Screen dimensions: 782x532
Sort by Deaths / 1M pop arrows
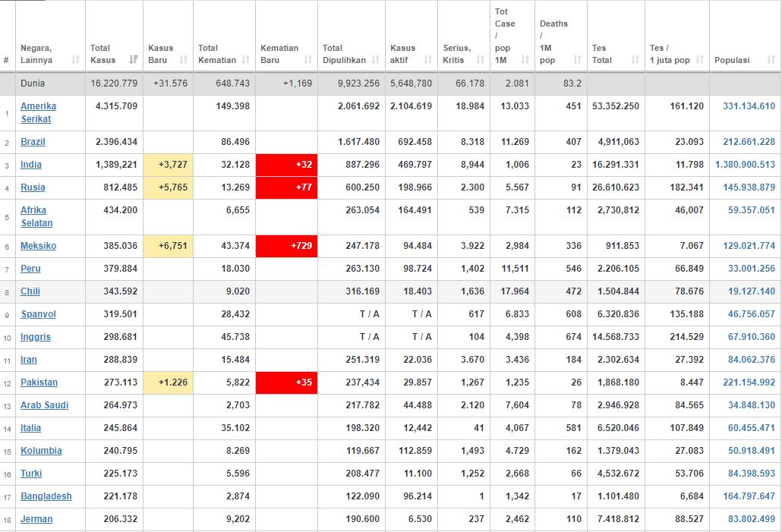pyautogui.click(x=578, y=60)
